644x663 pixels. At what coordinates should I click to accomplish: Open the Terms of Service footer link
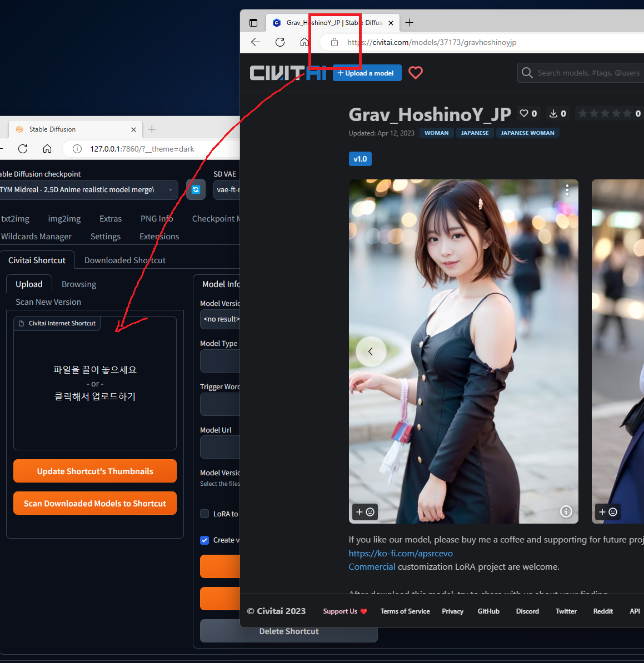click(405, 611)
